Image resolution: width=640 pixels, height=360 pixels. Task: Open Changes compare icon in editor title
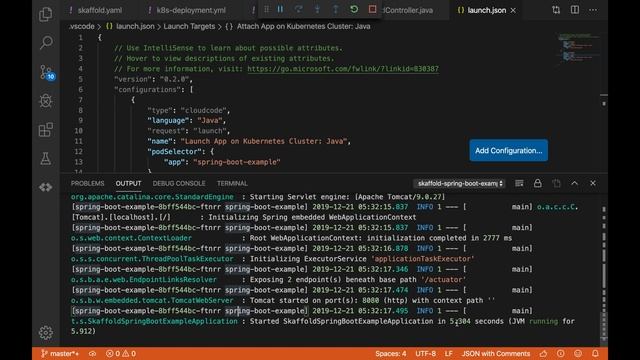tap(556, 10)
